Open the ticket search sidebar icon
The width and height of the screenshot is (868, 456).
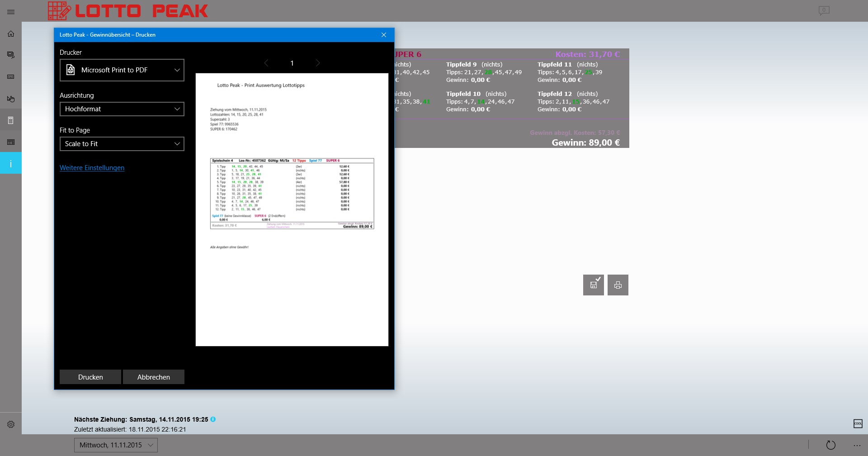click(x=11, y=55)
